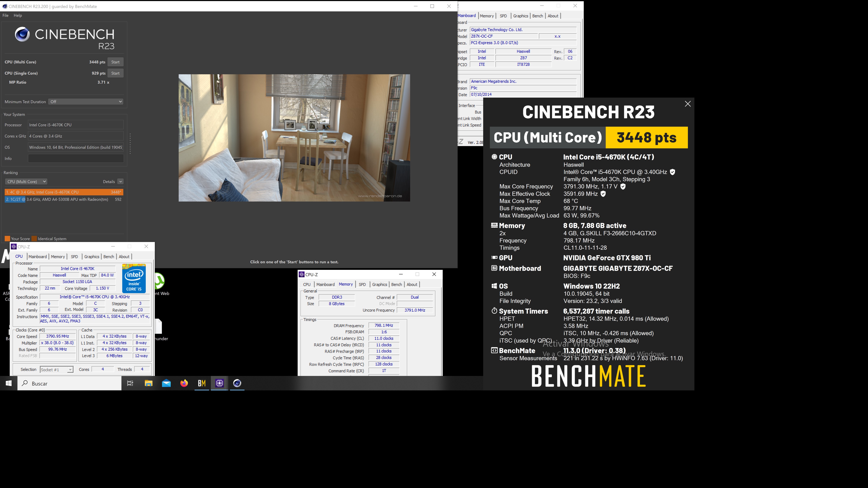Click the rendered room image in Cinebench
The height and width of the screenshot is (488, 868).
pyautogui.click(x=294, y=138)
